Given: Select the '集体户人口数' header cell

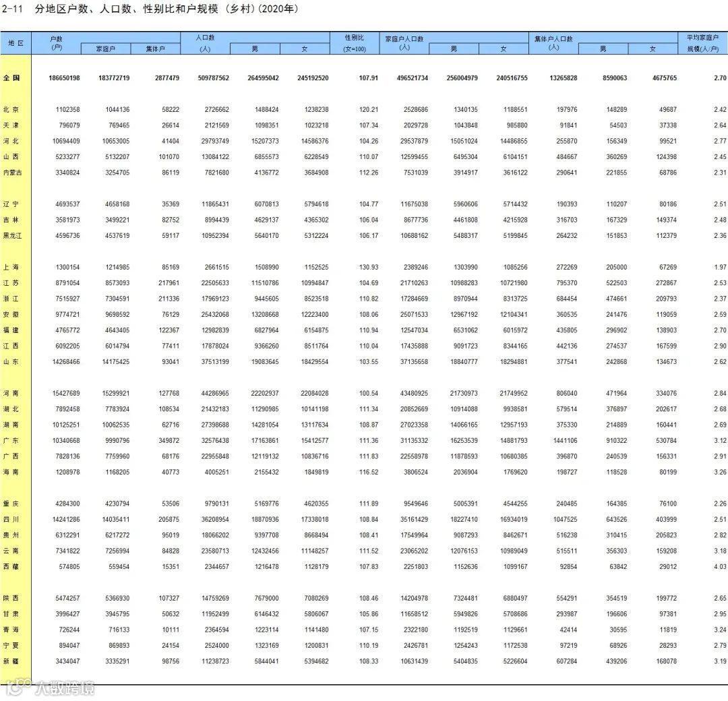Looking at the screenshot, I should click(x=553, y=43).
